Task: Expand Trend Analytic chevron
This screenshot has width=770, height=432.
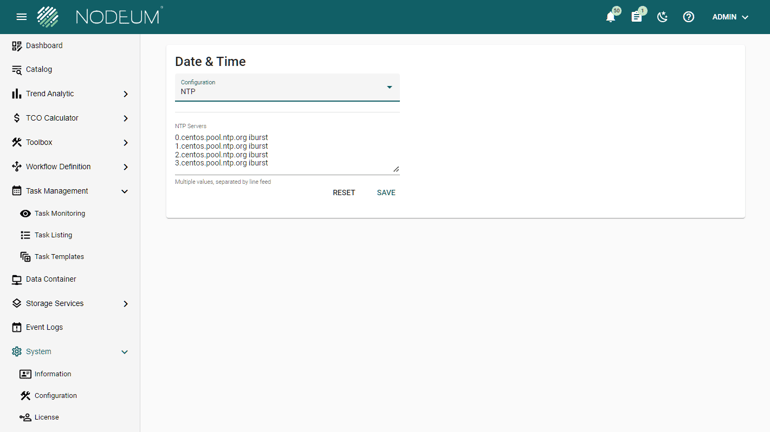Action: (x=126, y=94)
